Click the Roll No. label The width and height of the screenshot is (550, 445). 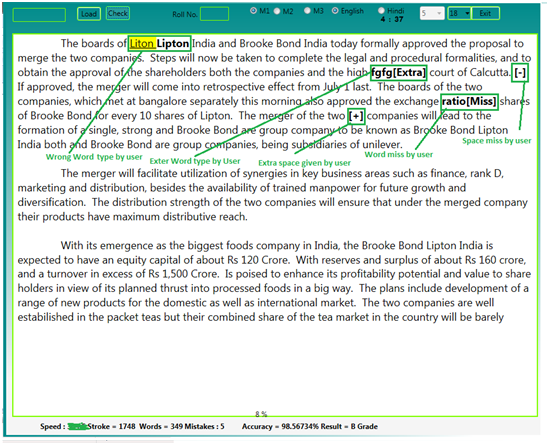click(x=185, y=14)
